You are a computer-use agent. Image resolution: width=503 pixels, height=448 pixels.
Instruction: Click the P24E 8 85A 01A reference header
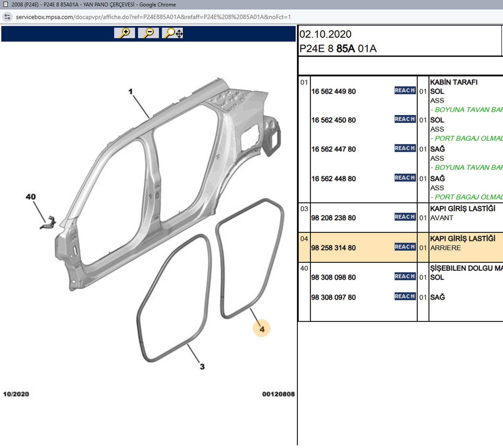coord(338,49)
